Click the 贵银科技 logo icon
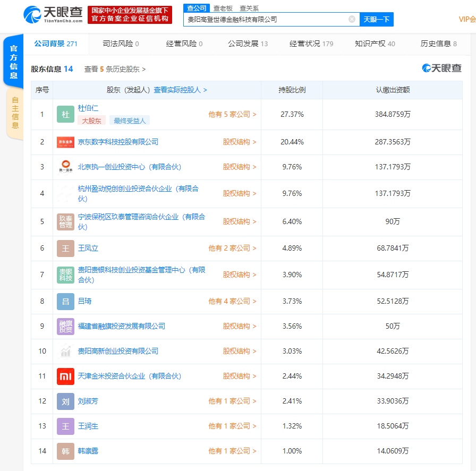Image resolution: width=476 pixels, height=471 pixels. [x=65, y=275]
